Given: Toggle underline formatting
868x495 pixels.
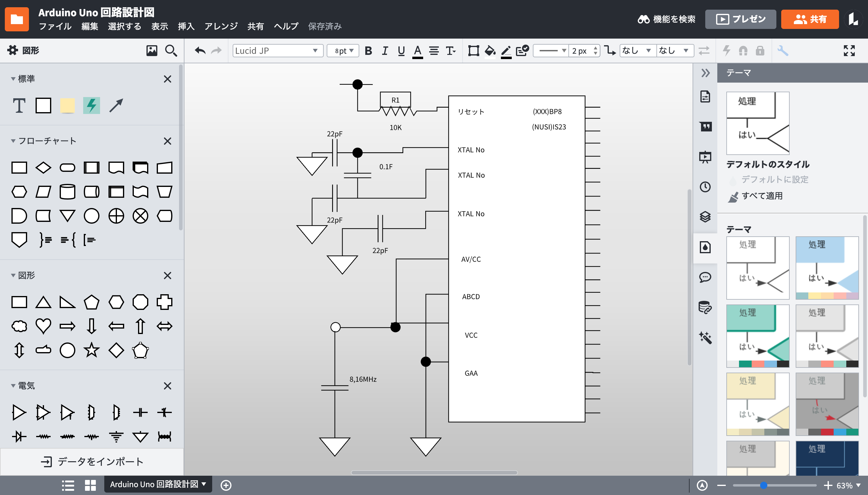Looking at the screenshot, I should click(401, 51).
